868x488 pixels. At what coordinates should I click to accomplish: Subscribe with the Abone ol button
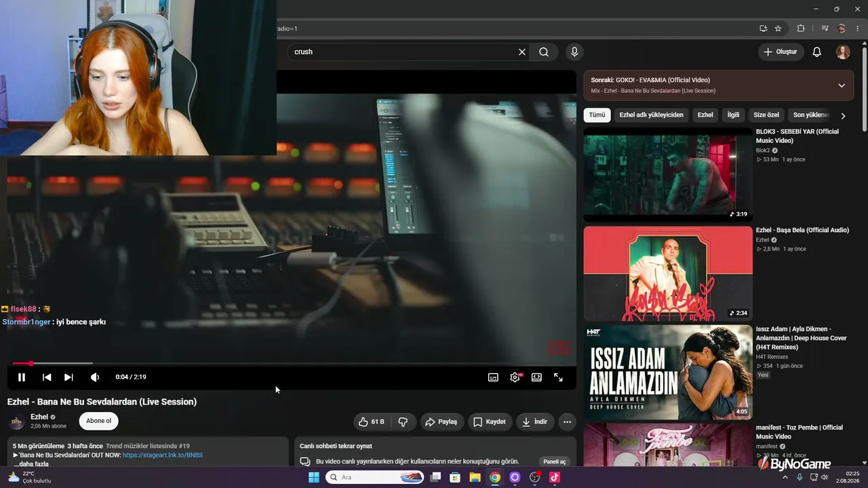tap(98, 421)
